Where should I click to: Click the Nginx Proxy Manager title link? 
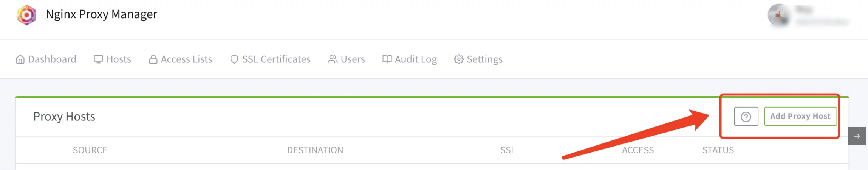pyautogui.click(x=101, y=14)
